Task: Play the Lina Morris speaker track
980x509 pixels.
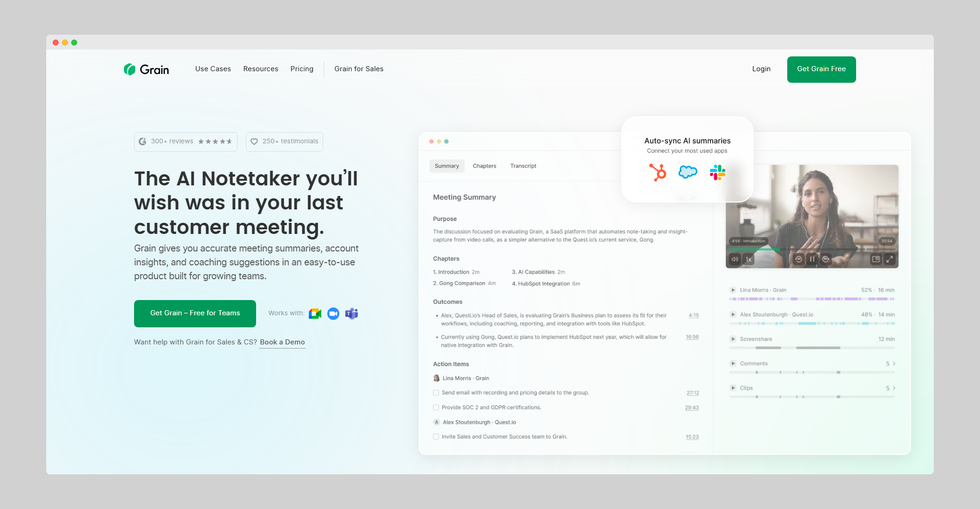Action: pos(733,290)
